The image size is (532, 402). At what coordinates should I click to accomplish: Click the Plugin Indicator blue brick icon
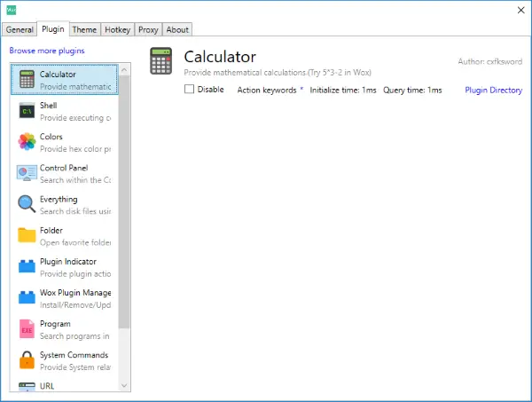[x=27, y=266]
